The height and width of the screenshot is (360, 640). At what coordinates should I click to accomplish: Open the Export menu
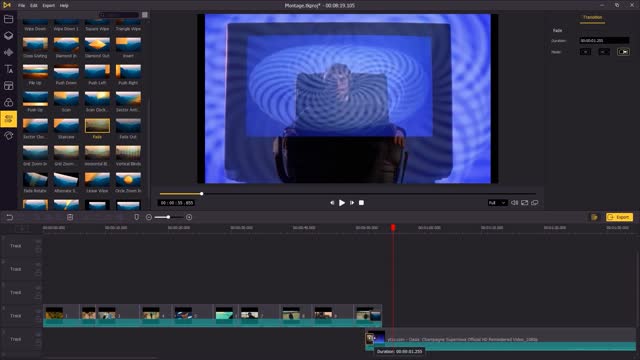coord(49,6)
